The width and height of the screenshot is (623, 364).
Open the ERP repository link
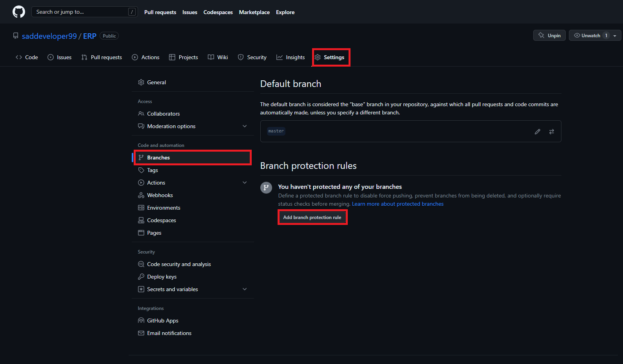click(x=90, y=36)
